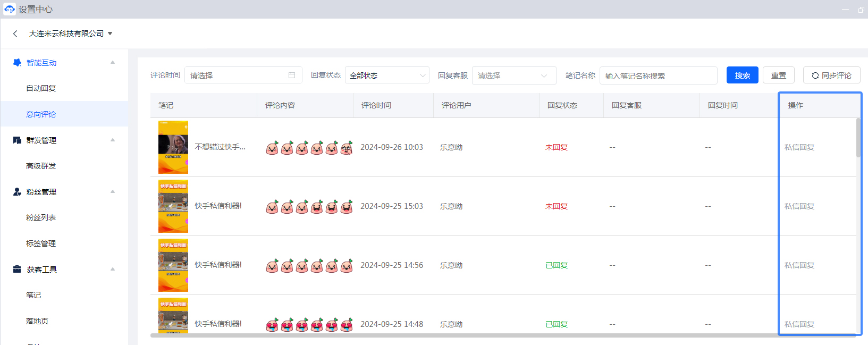Collapse the 群发管理 section

point(113,140)
